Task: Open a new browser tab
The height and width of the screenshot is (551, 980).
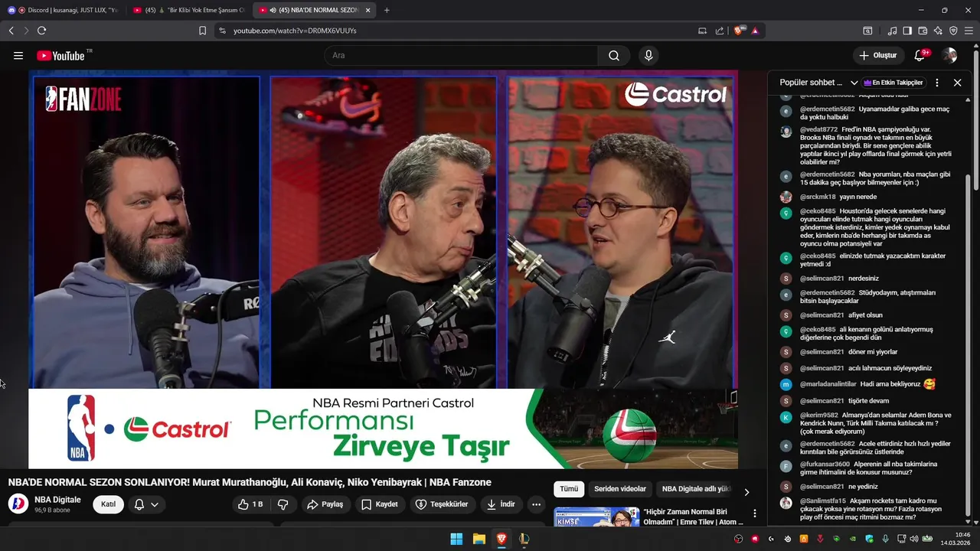Action: pyautogui.click(x=387, y=10)
